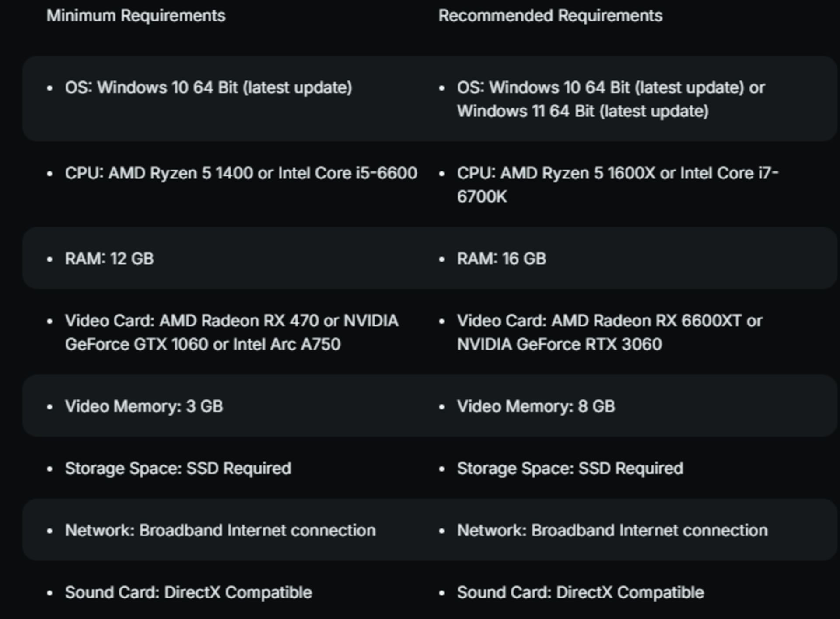Click the GeForce GTX 1060 text line
Screen dimensions: 840x619
click(203, 344)
